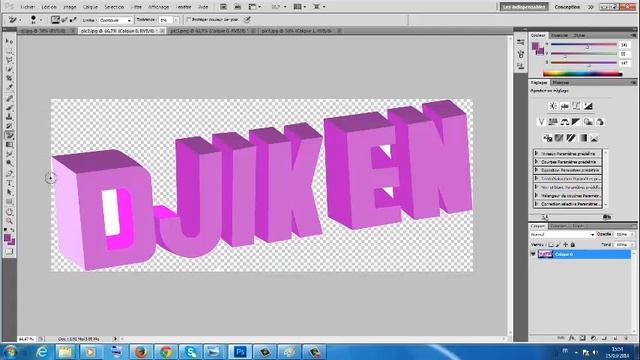Select the Hand tool
This screenshot has width=640, height=360.
pos(9,212)
